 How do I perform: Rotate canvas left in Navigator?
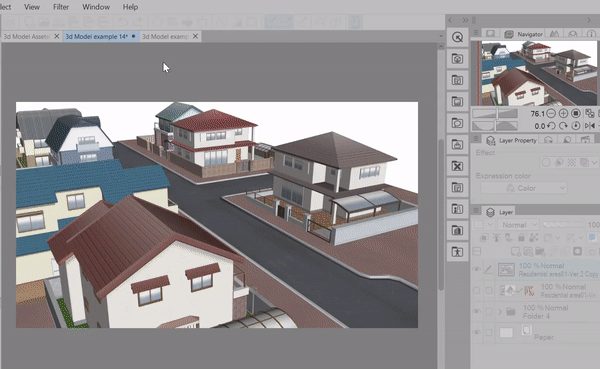coord(551,126)
